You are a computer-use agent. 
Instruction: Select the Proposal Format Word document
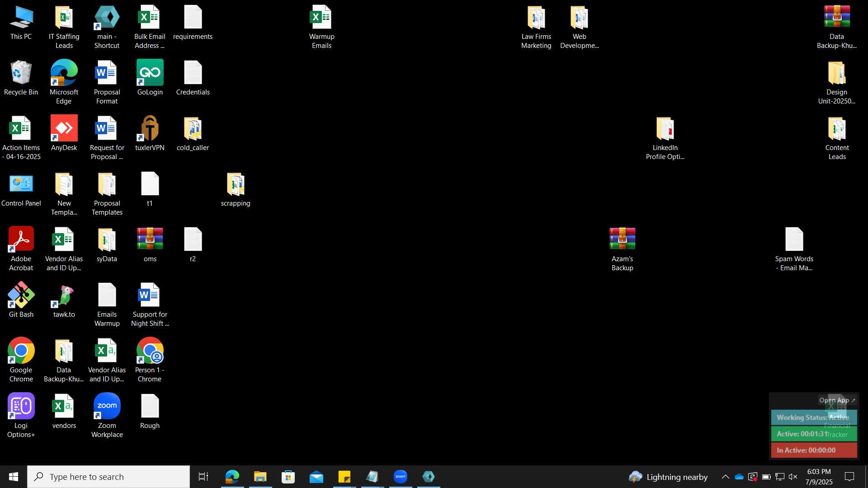click(107, 82)
